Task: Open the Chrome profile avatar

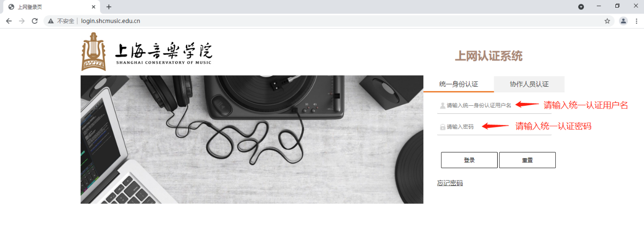Action: [x=623, y=21]
